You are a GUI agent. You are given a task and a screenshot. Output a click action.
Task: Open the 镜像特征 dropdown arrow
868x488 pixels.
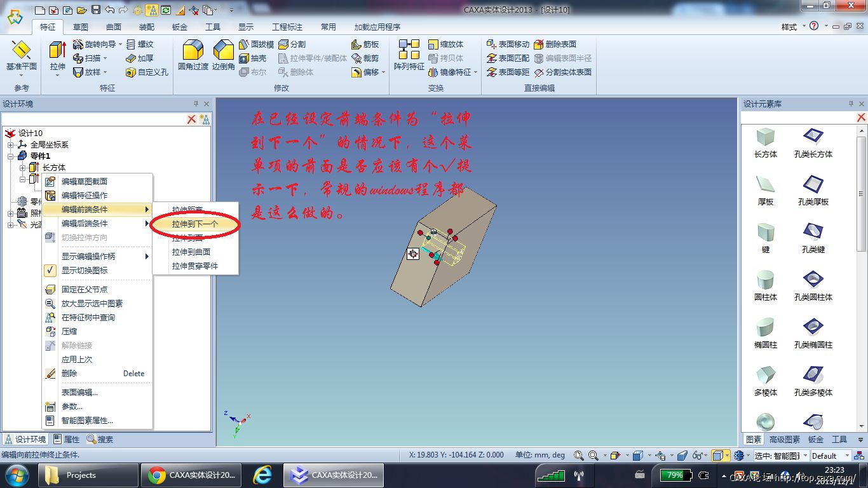pyautogui.click(x=476, y=72)
